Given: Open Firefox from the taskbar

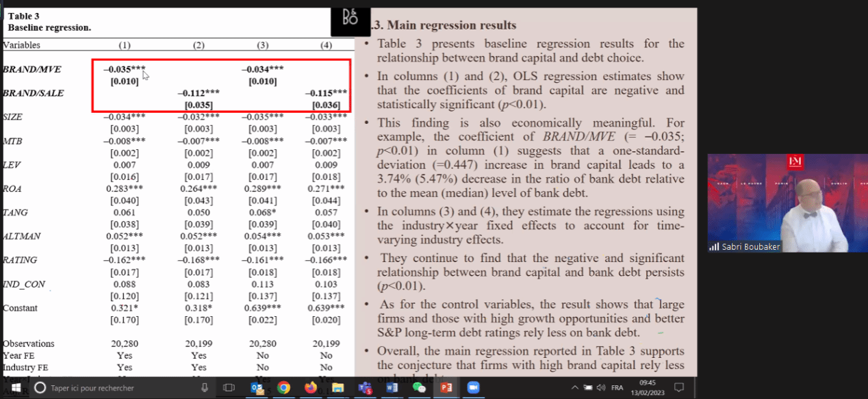Looking at the screenshot, I should click(x=310, y=388).
